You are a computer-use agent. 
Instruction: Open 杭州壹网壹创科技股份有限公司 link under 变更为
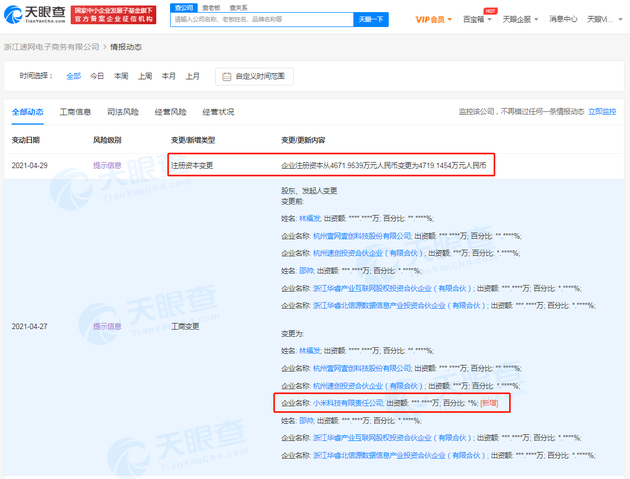(x=362, y=368)
